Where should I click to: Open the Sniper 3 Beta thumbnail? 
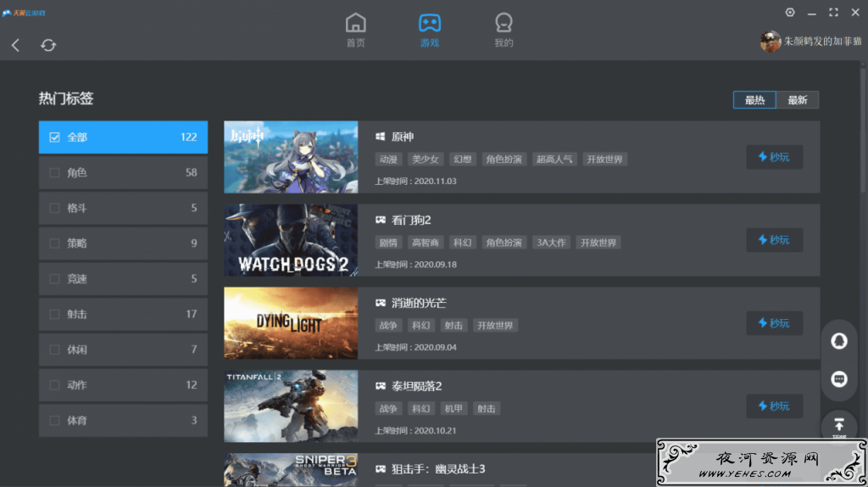pyautogui.click(x=291, y=470)
